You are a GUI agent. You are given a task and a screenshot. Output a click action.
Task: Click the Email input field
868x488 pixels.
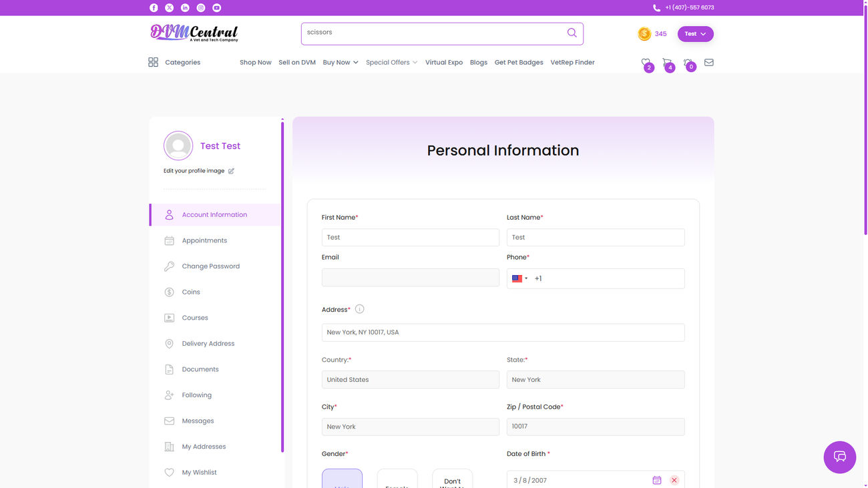(411, 278)
